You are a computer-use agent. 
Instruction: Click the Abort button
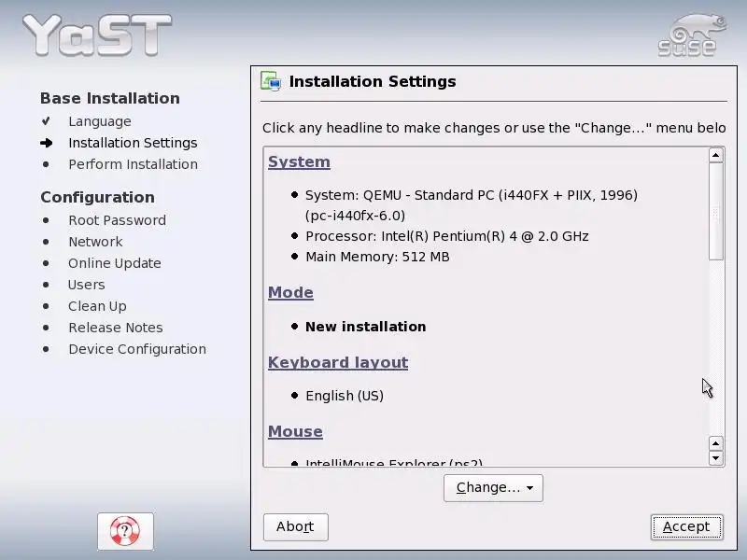(295, 526)
